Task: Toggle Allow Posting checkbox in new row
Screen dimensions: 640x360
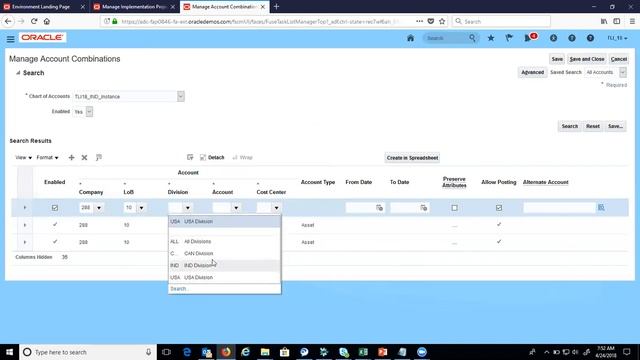Action: click(x=499, y=208)
